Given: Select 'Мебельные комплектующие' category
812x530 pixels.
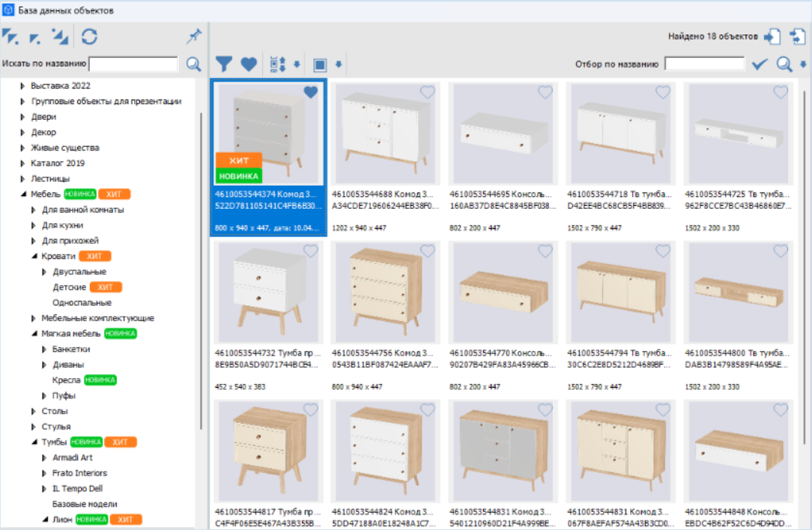Looking at the screenshot, I should (98, 318).
